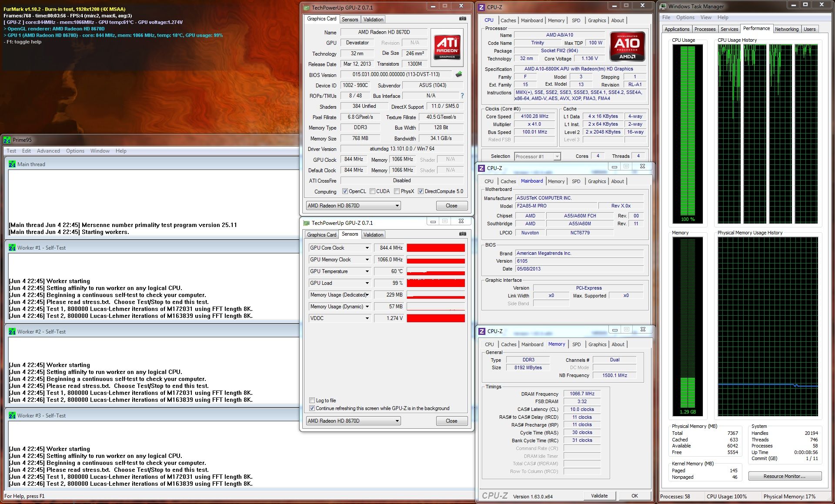835x504 pixels.
Task: Click the camera screenshot icon in the GPU-Z Graphics Card window
Action: click(x=462, y=19)
